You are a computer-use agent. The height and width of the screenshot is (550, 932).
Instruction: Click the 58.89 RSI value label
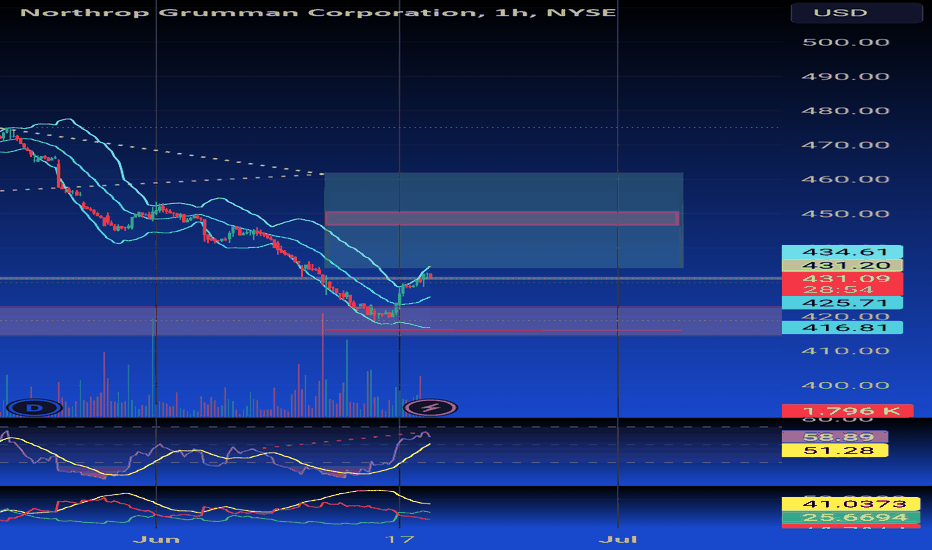tap(835, 437)
